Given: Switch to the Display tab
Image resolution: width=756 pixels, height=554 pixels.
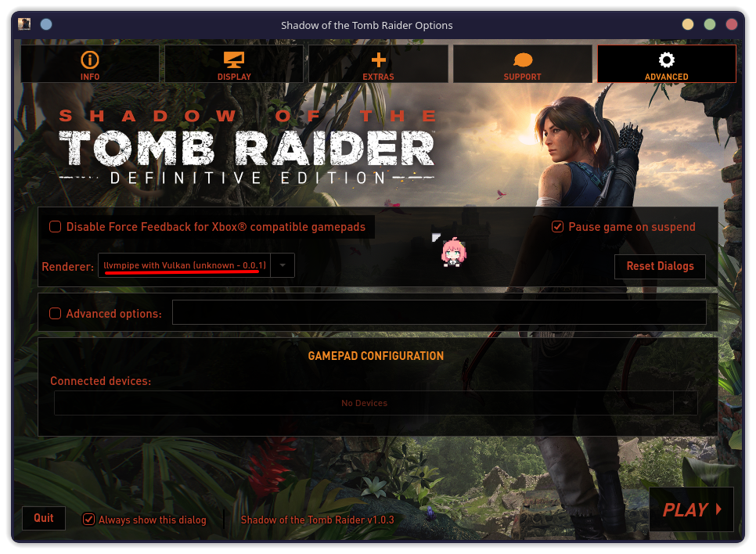Looking at the screenshot, I should 234,64.
